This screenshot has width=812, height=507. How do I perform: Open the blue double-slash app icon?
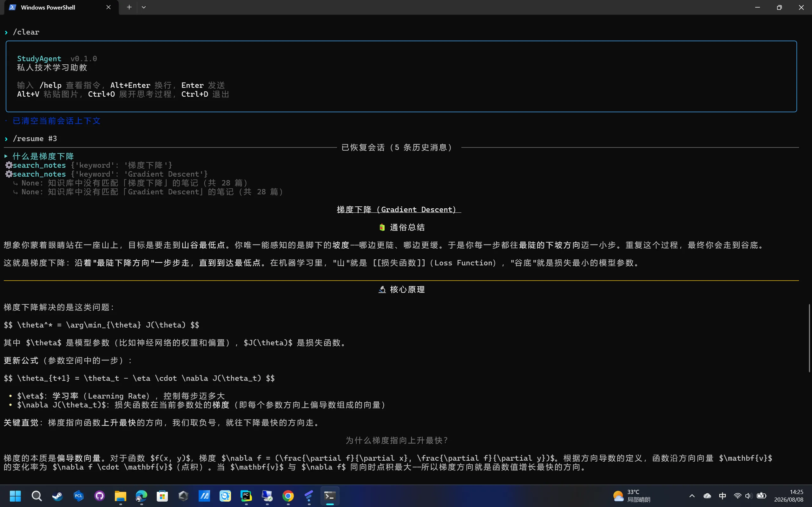[204, 496]
